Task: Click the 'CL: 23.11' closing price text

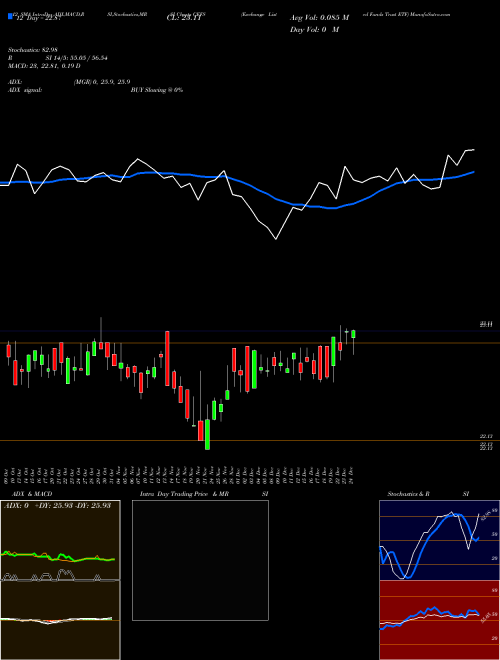Action: 185,18
